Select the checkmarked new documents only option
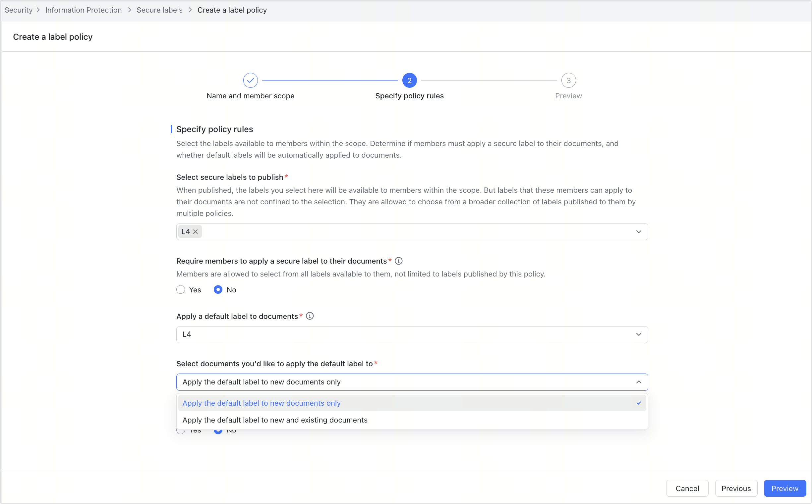Screen dimensions: 812x504 (261, 403)
